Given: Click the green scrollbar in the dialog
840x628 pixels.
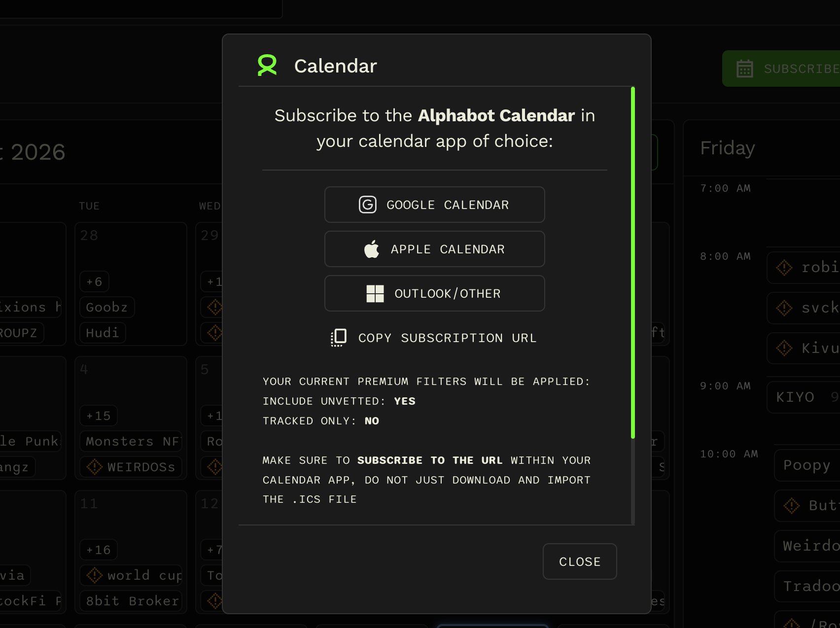Looking at the screenshot, I should tap(633, 262).
